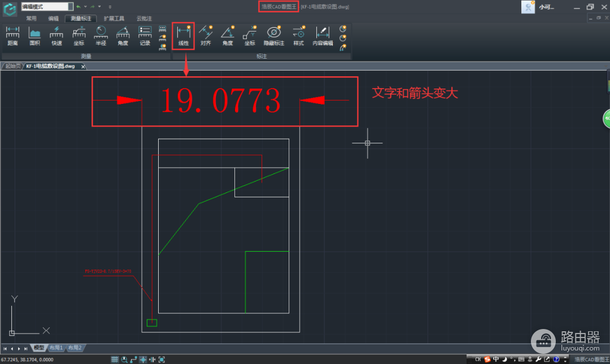Click the green circular badge at right edge

pyautogui.click(x=607, y=119)
